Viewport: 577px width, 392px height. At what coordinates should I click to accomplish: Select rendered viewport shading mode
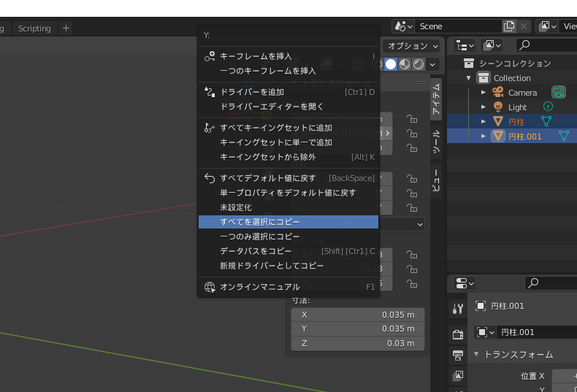(x=419, y=64)
